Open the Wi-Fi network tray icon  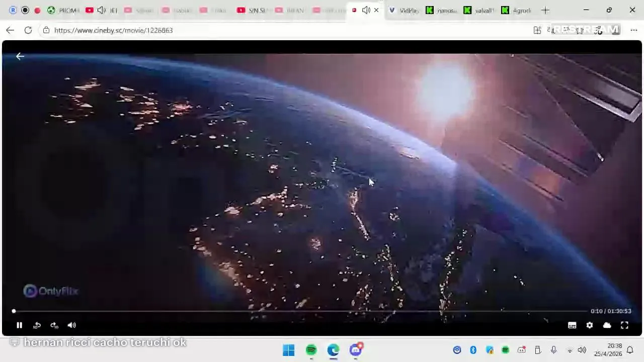(570, 350)
